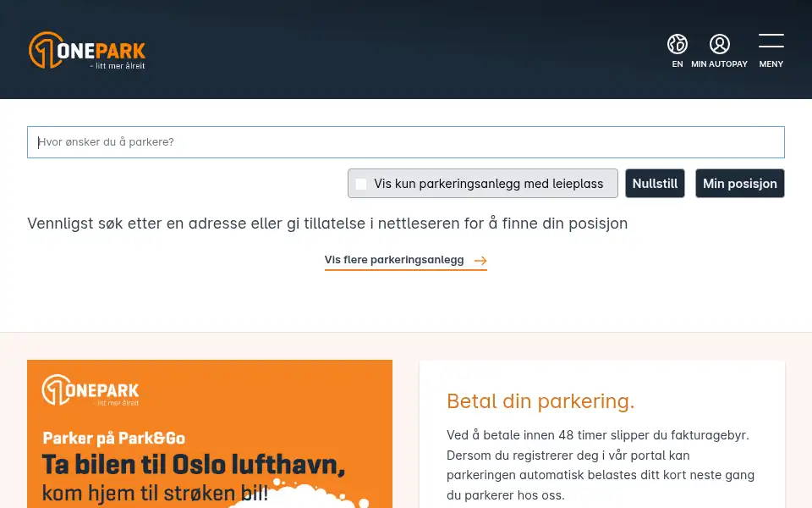Click the orange arrow beside Vis flere parkeringsanlegg

(x=480, y=260)
